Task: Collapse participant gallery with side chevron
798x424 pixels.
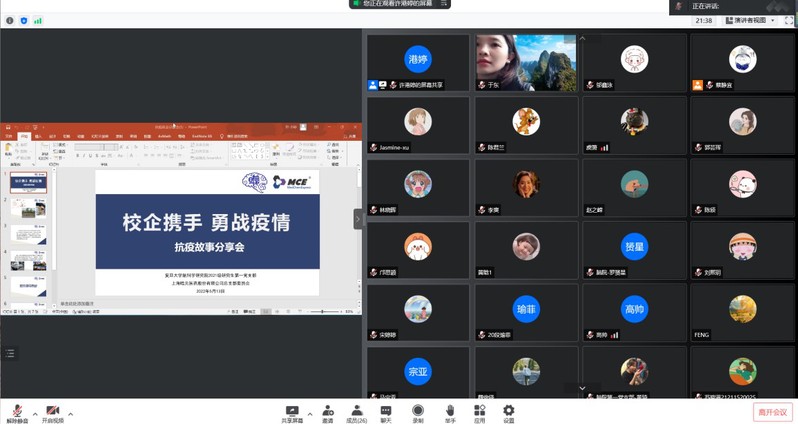Action: point(358,218)
